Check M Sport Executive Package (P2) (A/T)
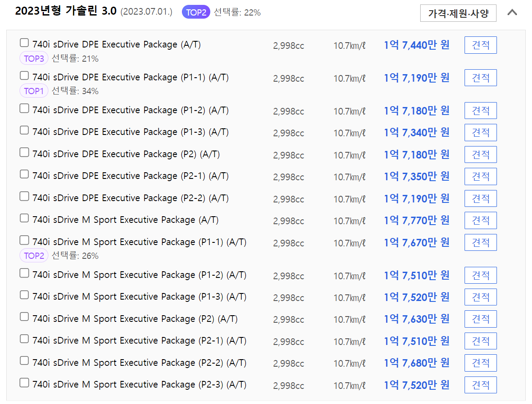 pyautogui.click(x=24, y=317)
